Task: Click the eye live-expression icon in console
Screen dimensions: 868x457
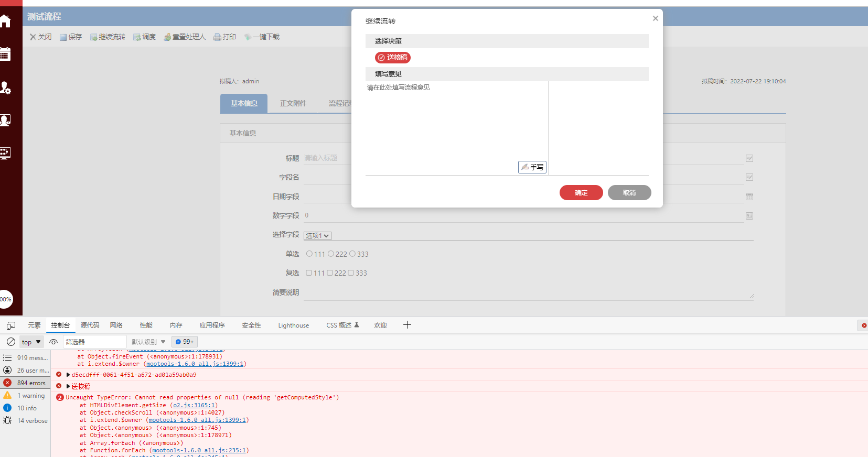Action: click(53, 342)
